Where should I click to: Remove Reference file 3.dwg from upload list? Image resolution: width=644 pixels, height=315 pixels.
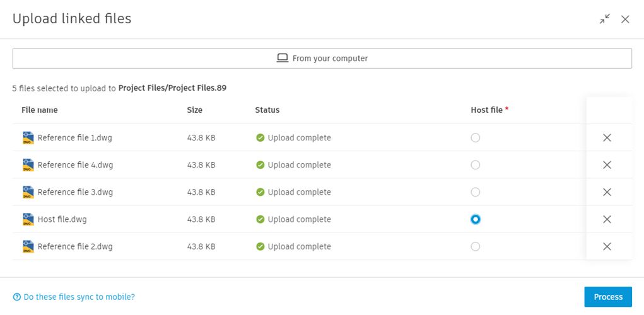pyautogui.click(x=607, y=192)
